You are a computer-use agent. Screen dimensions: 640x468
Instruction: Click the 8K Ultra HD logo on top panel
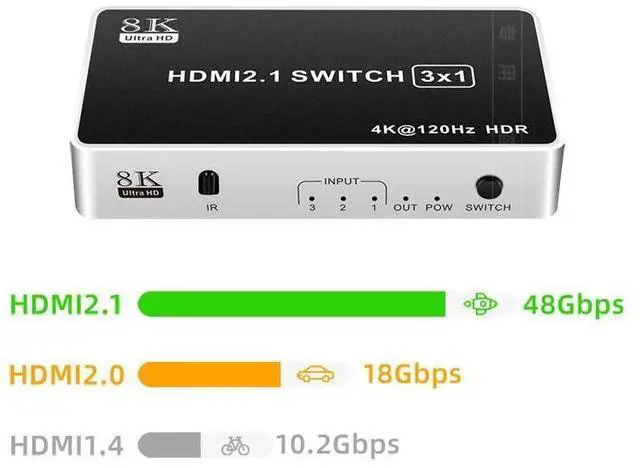(149, 30)
